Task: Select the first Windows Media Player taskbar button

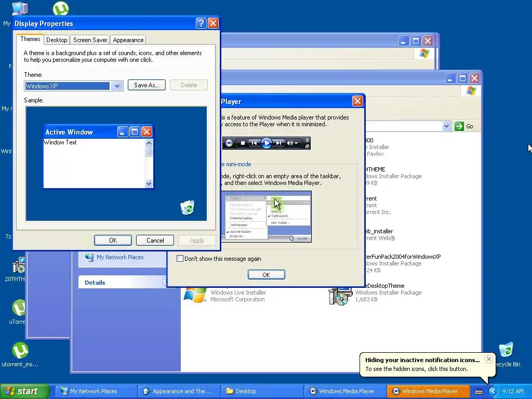Action: pos(344,391)
